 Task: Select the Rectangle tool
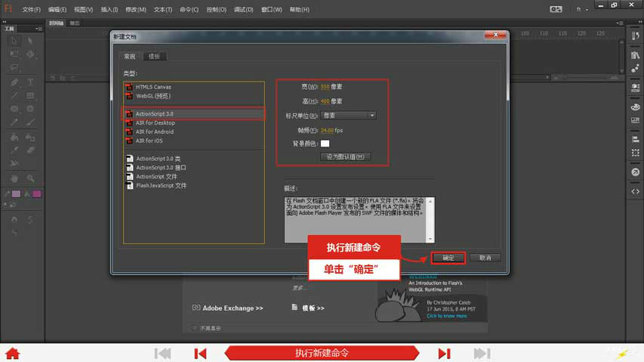(x=30, y=95)
